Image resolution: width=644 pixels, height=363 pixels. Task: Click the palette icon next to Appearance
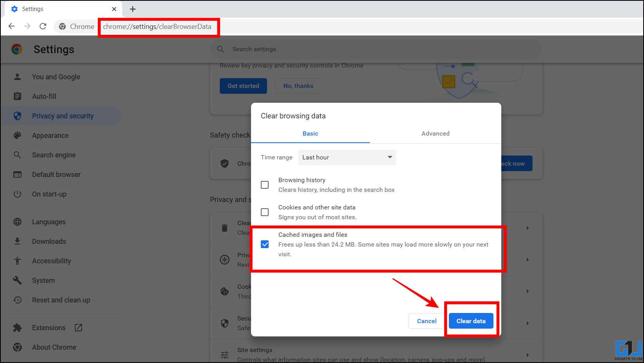[17, 135]
